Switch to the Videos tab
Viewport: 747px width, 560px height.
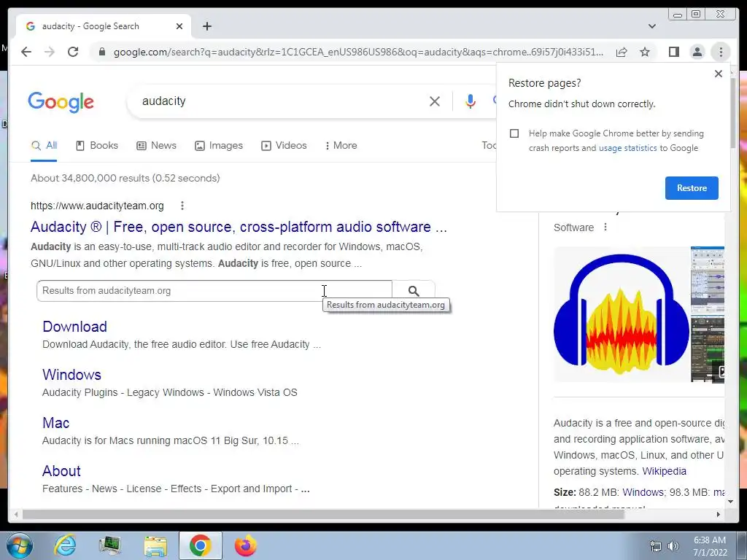point(284,146)
